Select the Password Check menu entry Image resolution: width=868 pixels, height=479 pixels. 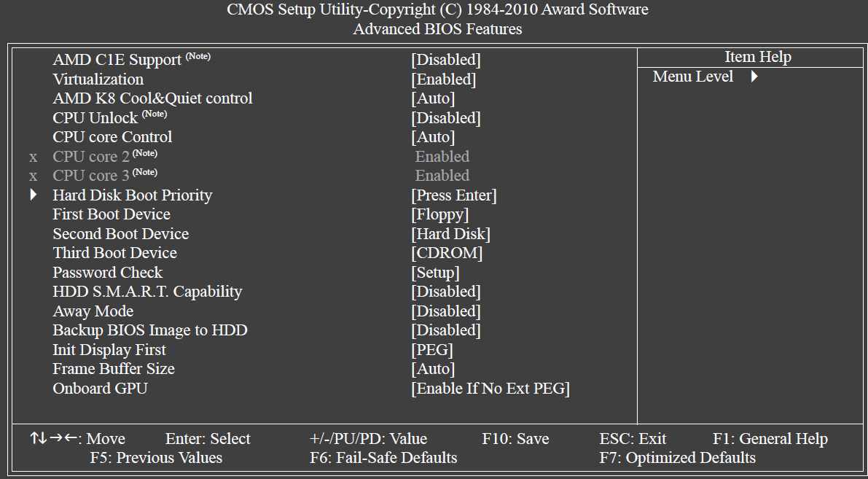click(107, 273)
